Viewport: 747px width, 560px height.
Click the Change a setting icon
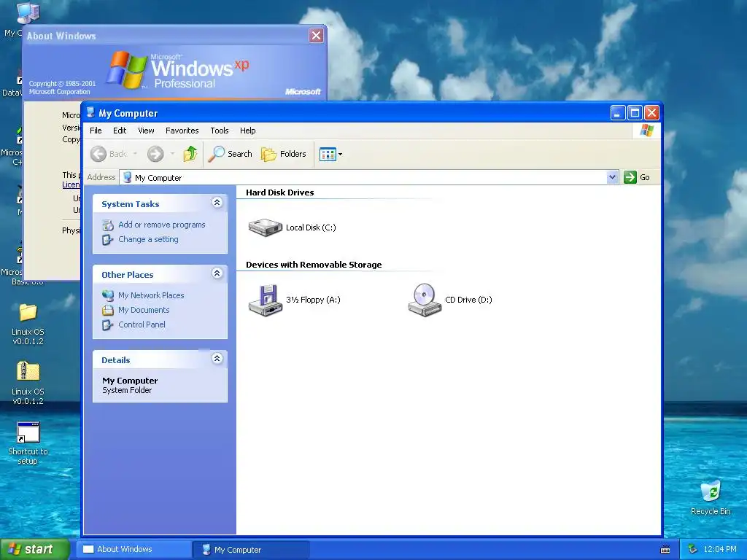(108, 239)
